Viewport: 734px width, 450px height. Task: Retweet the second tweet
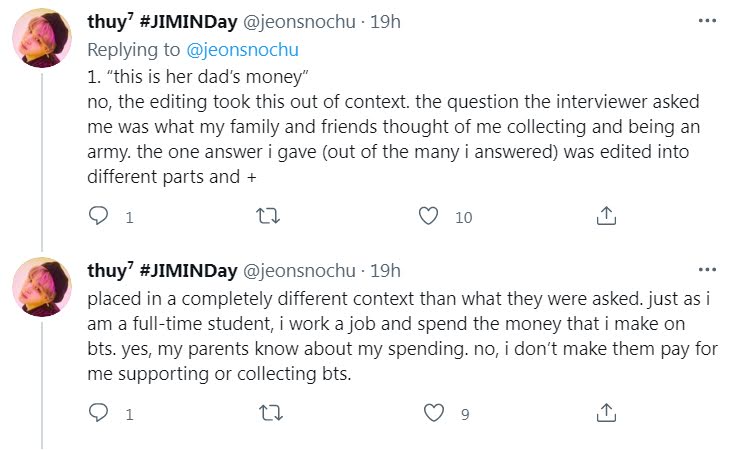266,411
